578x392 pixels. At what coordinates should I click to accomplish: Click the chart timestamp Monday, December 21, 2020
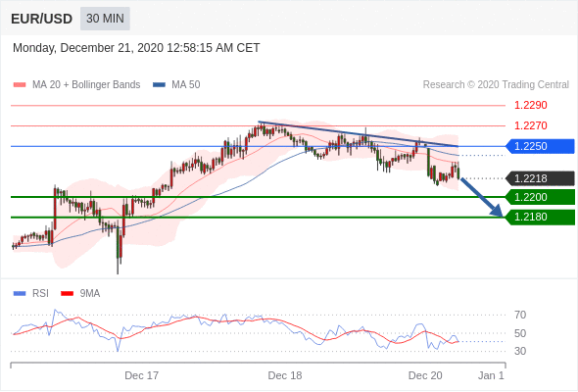pos(136,48)
